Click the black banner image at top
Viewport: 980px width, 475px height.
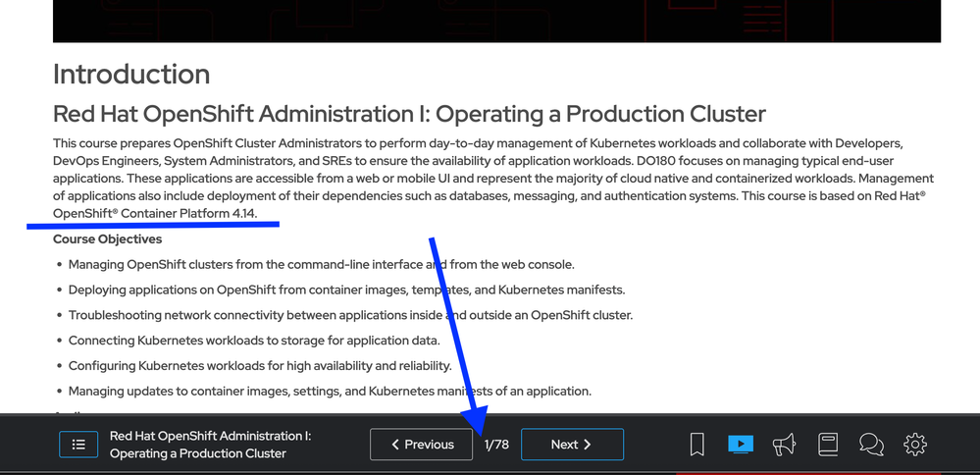point(496,21)
